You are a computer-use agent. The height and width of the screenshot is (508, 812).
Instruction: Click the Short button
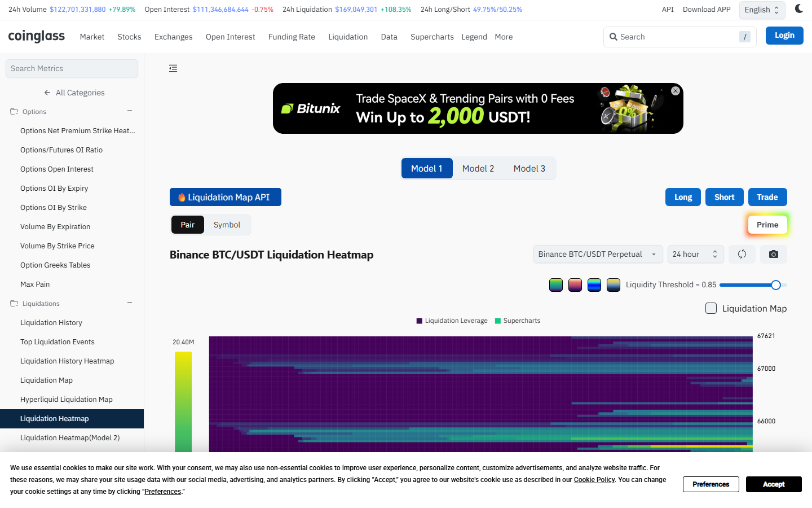click(x=725, y=197)
